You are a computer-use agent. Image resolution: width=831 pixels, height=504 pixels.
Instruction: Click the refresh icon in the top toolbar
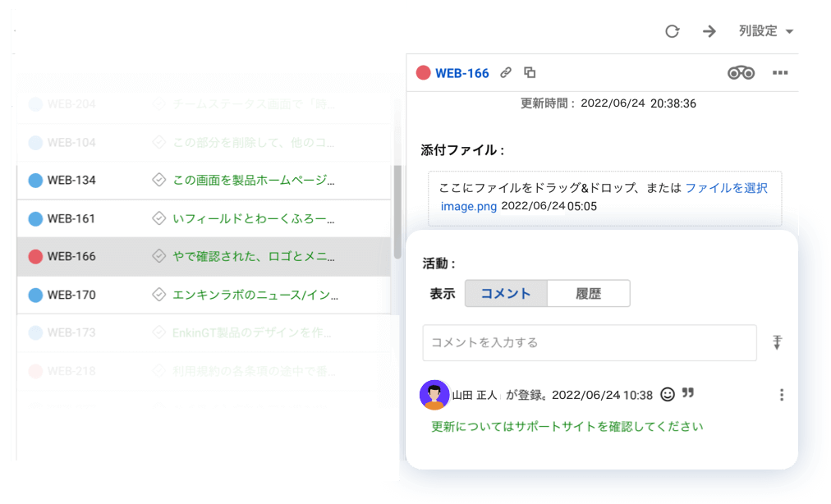pyautogui.click(x=672, y=31)
